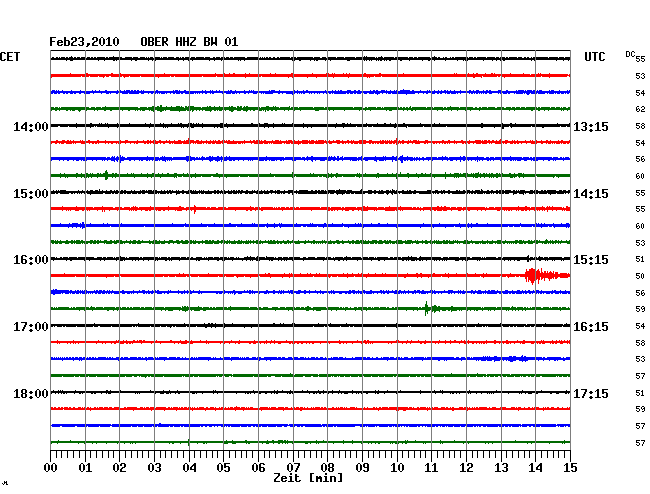Click DC value 51 in the 16:00 row

[640, 259]
